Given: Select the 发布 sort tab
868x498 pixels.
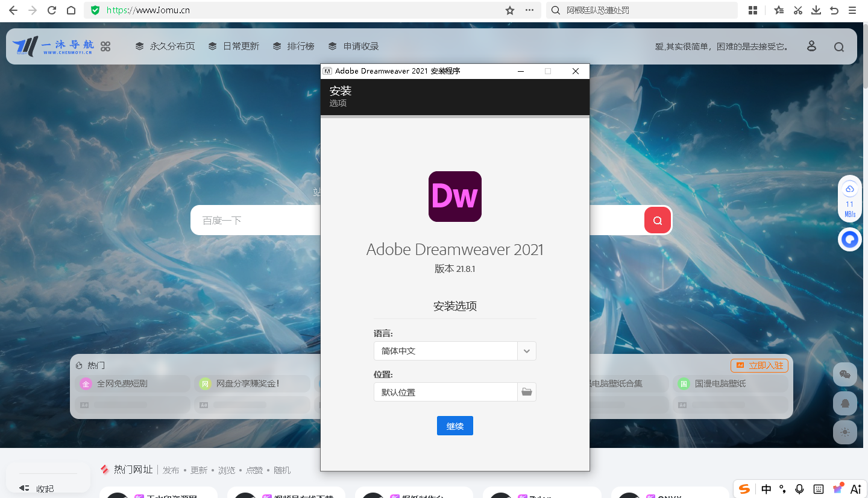Looking at the screenshot, I should coord(171,470).
